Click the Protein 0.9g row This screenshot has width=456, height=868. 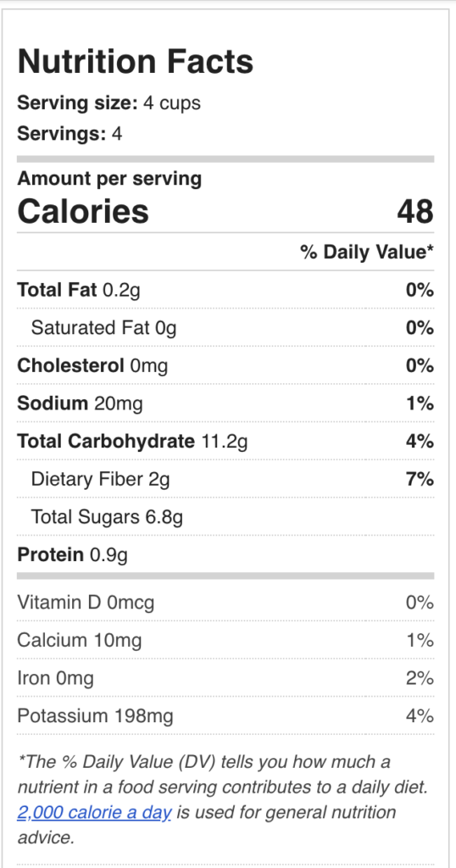[225, 554]
